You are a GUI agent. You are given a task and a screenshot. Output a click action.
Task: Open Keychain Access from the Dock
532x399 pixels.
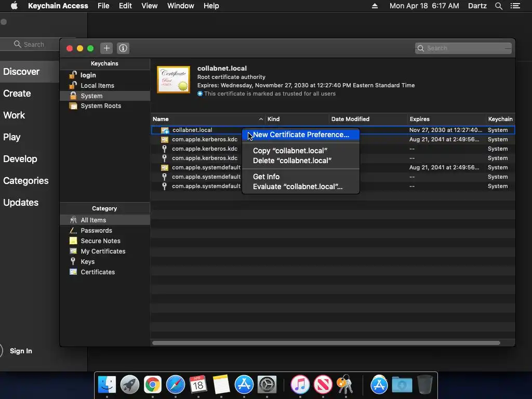tap(345, 385)
